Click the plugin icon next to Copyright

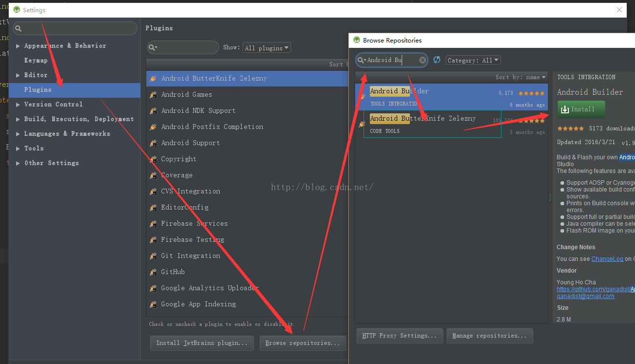(x=153, y=159)
